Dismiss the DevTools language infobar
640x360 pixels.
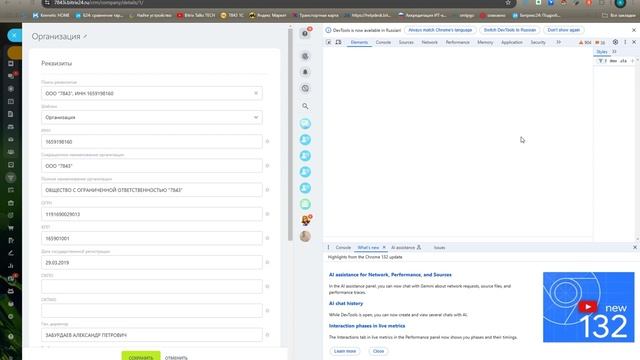[x=634, y=30]
